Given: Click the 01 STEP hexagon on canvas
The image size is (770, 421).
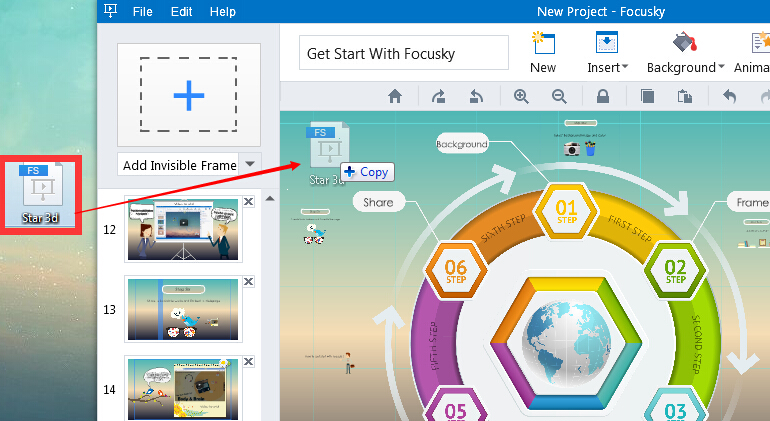Looking at the screenshot, I should (x=566, y=211).
